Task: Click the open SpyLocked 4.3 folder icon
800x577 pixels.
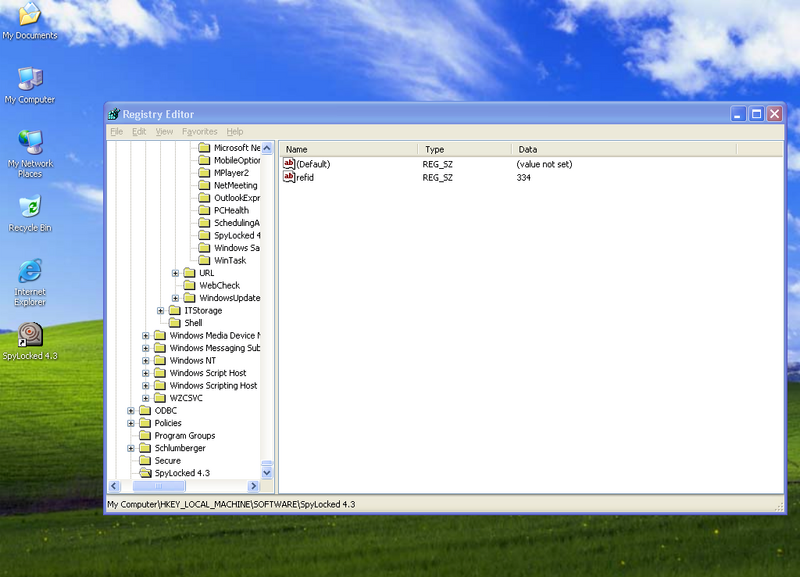Action: pos(145,473)
